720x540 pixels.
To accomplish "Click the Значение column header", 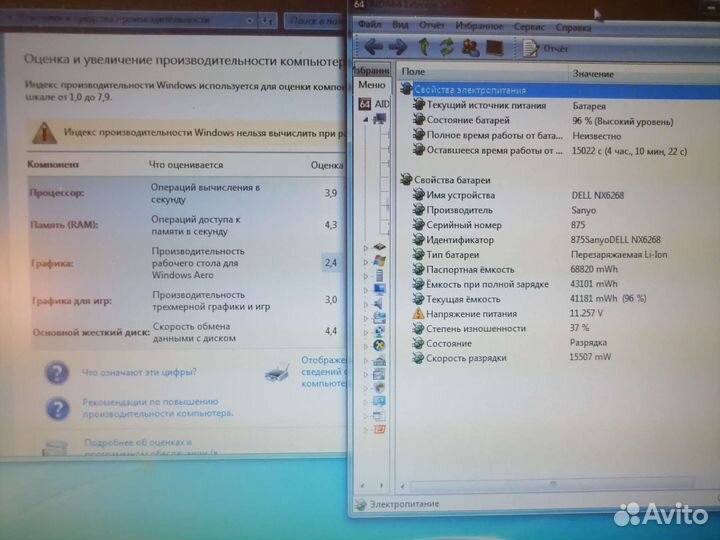I will [x=595, y=73].
